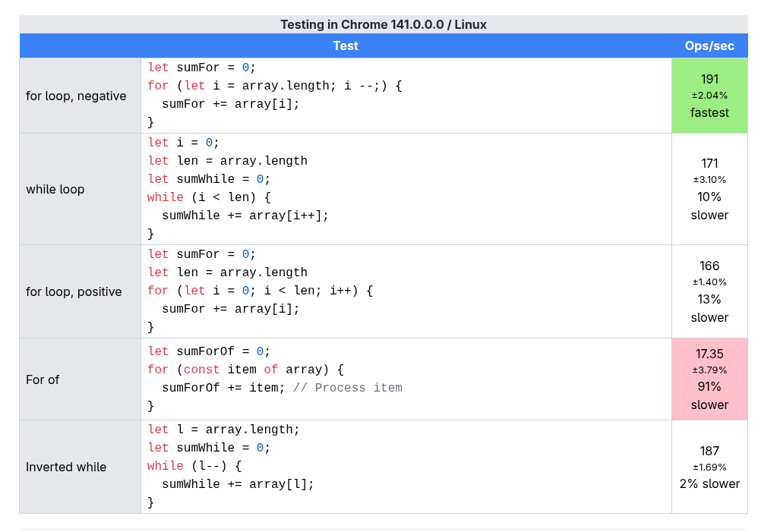Click the '±2.04%' margin text
The height and width of the screenshot is (532, 758).
709,96
